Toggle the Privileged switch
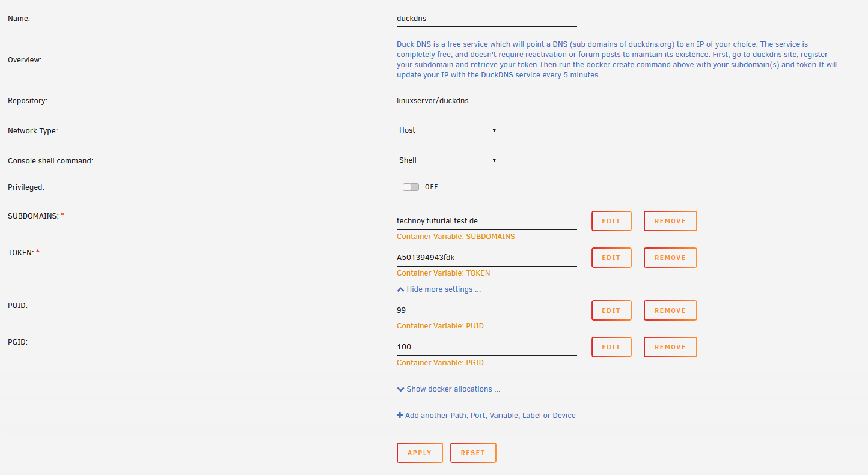This screenshot has width=868, height=475. coord(411,187)
